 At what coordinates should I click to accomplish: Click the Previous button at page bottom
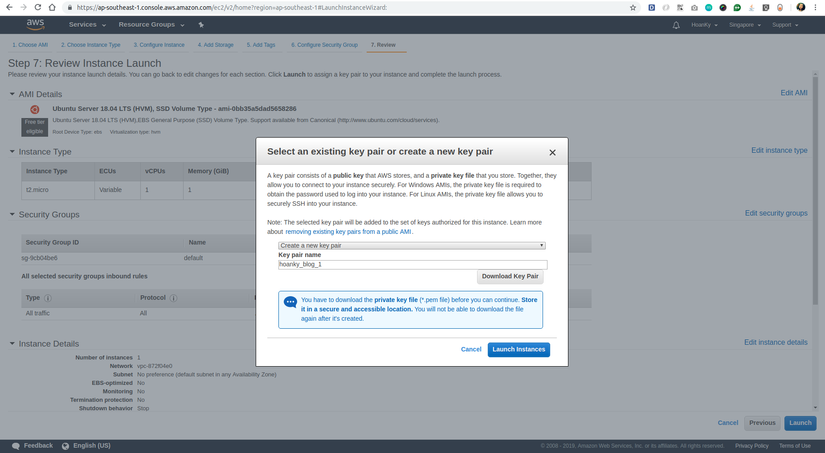762,423
